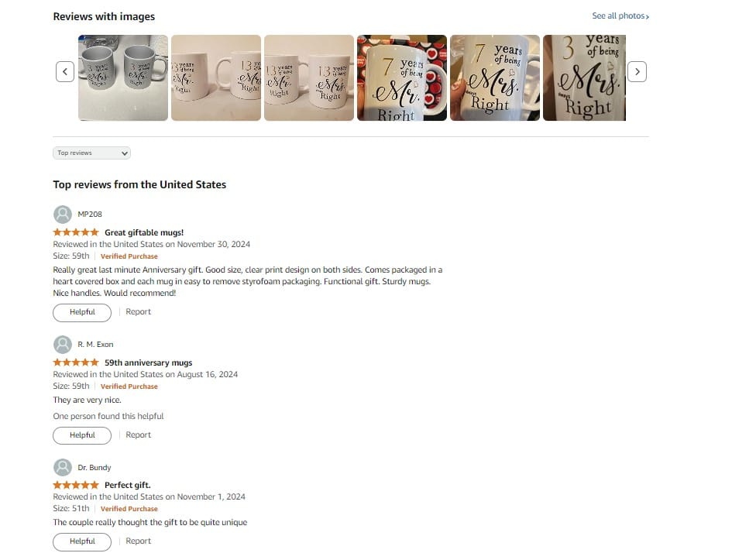Click the star rating on '59th anniversary mugs'
This screenshot has width=732, height=560.
(76, 362)
